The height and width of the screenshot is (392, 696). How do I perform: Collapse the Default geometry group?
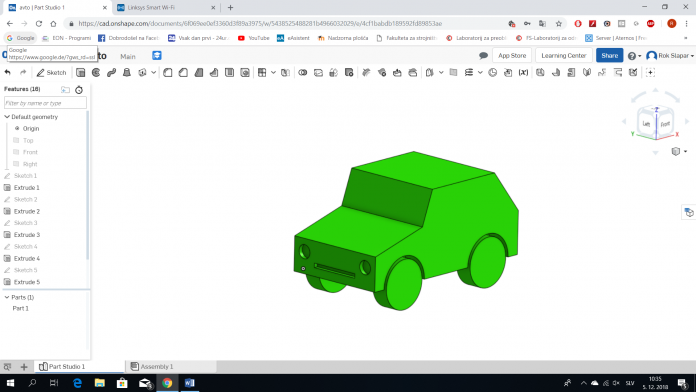click(x=7, y=117)
